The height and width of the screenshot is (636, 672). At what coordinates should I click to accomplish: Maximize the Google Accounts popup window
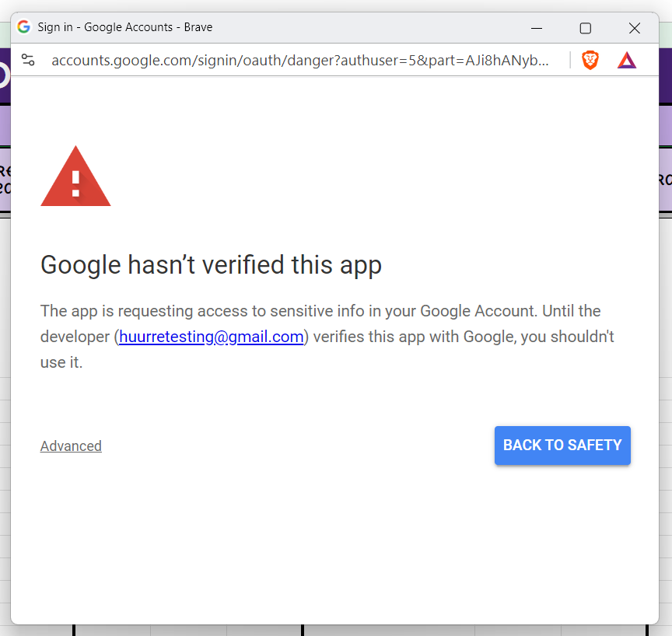pos(586,28)
